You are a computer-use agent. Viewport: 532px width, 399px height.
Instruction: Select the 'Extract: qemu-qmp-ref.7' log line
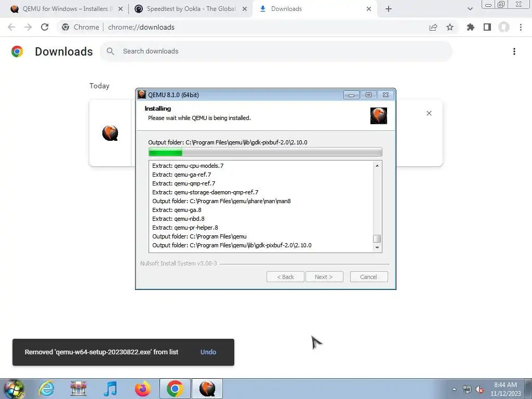point(183,183)
